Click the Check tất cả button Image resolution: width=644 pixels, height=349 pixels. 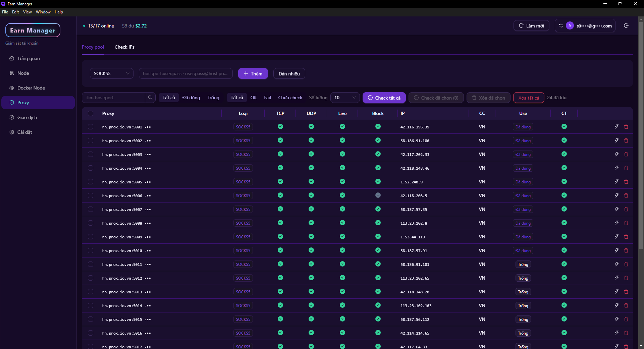(384, 98)
